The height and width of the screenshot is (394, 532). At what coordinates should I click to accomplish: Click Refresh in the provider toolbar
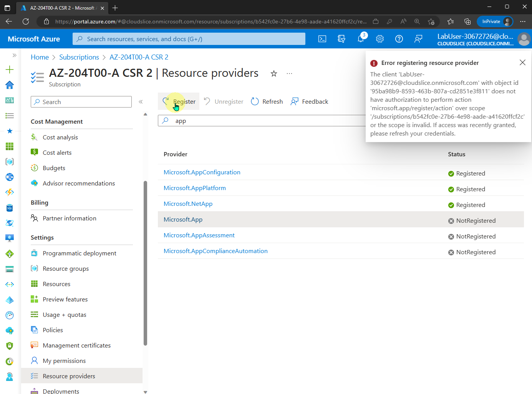[267, 101]
